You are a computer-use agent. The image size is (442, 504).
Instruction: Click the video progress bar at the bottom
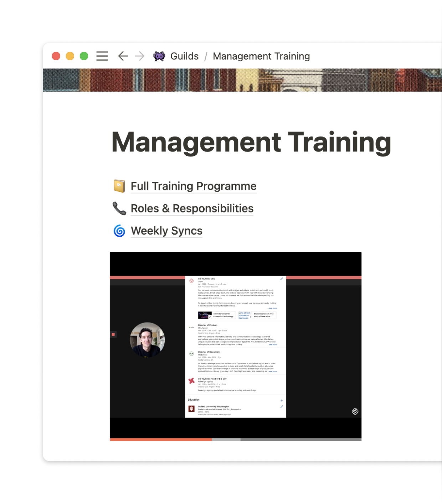click(235, 439)
